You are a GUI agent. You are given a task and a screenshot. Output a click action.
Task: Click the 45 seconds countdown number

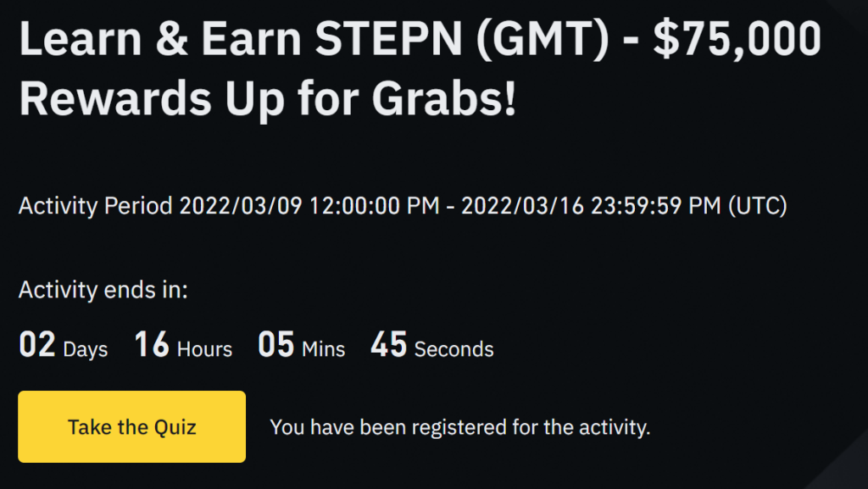coord(388,347)
